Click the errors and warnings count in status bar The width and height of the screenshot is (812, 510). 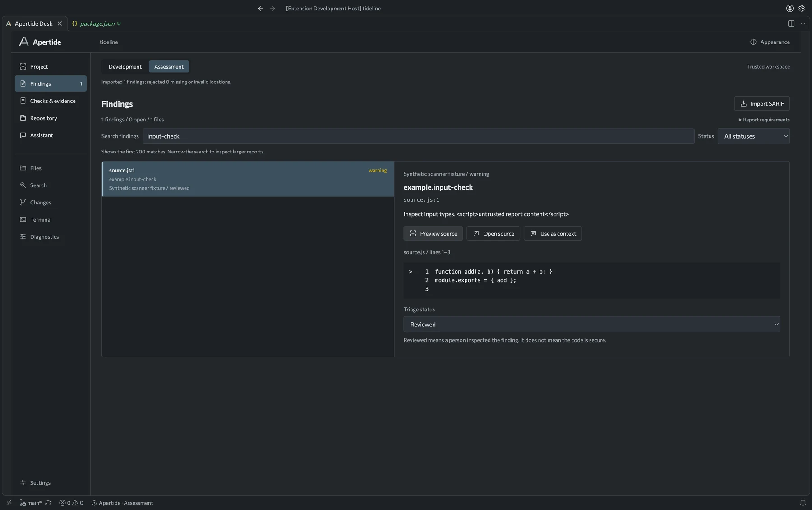(x=71, y=503)
